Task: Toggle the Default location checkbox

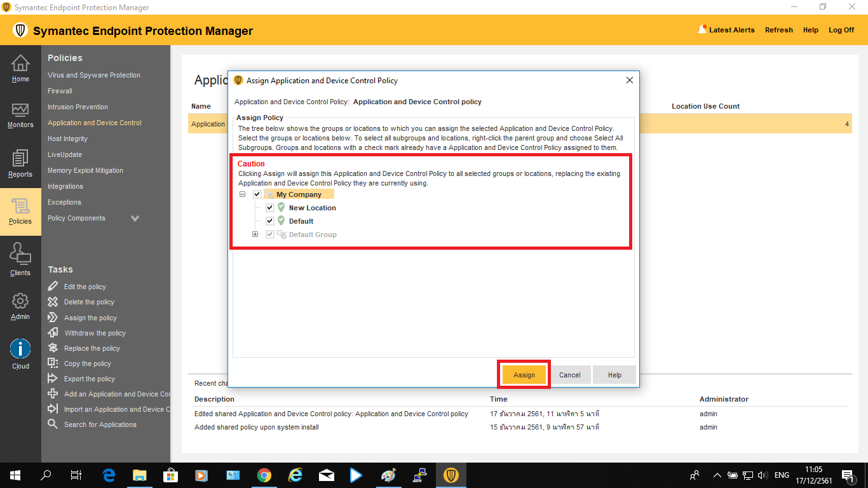Action: (270, 221)
